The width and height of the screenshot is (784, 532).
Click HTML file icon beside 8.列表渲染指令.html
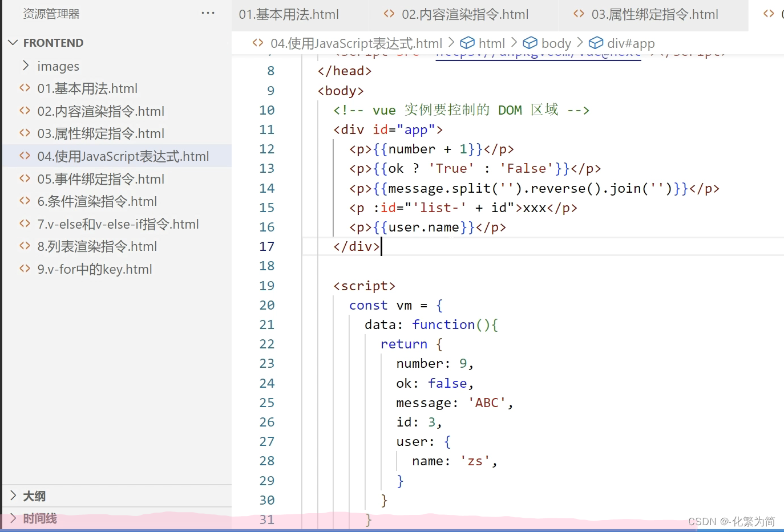click(25, 246)
